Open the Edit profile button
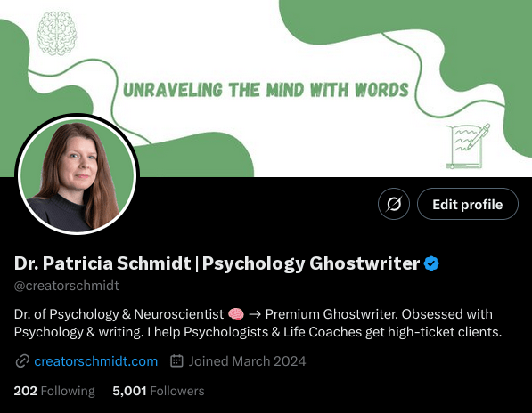Image resolution: width=532 pixels, height=413 pixels. 468,204
